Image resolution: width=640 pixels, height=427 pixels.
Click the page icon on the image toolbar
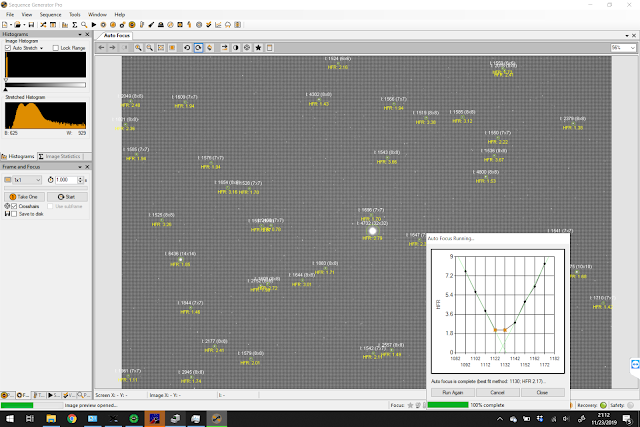pyautogui.click(x=269, y=48)
